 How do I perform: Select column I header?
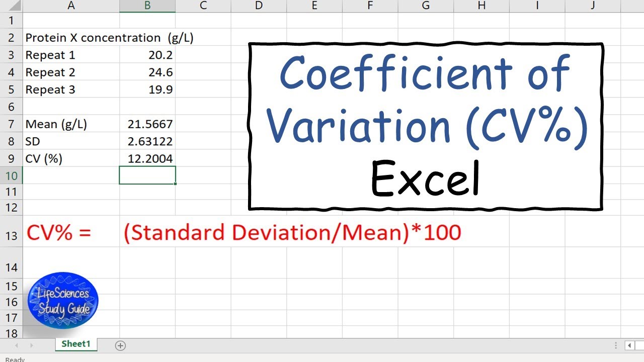click(537, 6)
